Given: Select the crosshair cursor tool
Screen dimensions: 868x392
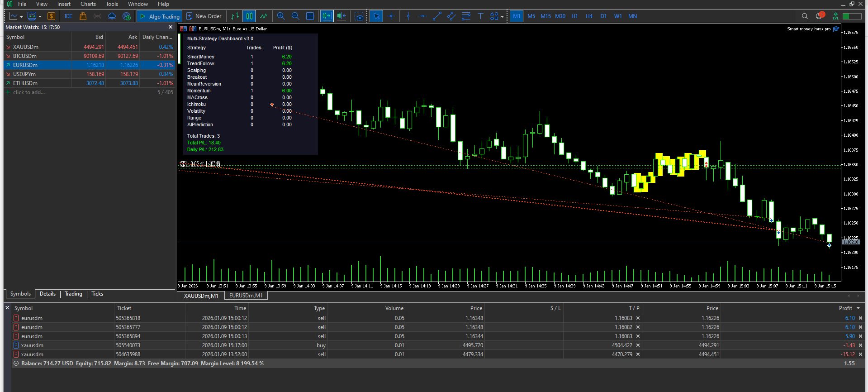Looking at the screenshot, I should [391, 16].
